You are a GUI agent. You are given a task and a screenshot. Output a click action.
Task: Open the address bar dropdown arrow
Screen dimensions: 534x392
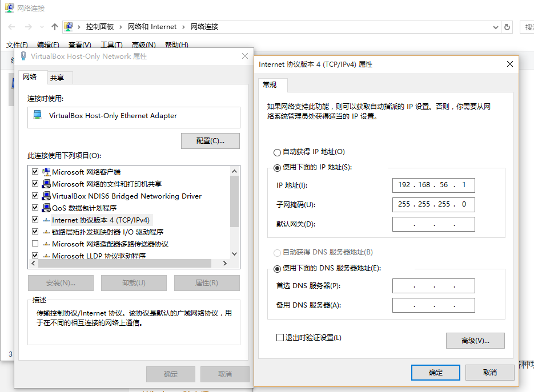pos(496,26)
